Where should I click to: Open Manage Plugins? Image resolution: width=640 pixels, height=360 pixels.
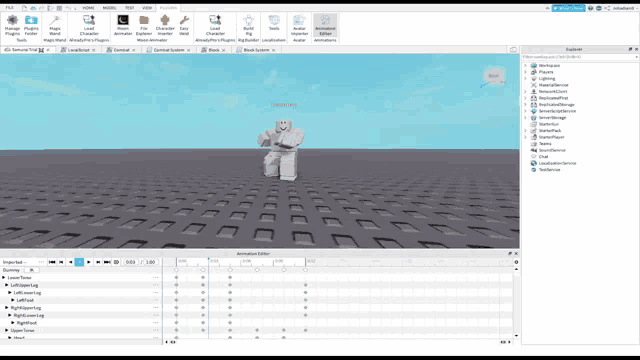pos(12,25)
